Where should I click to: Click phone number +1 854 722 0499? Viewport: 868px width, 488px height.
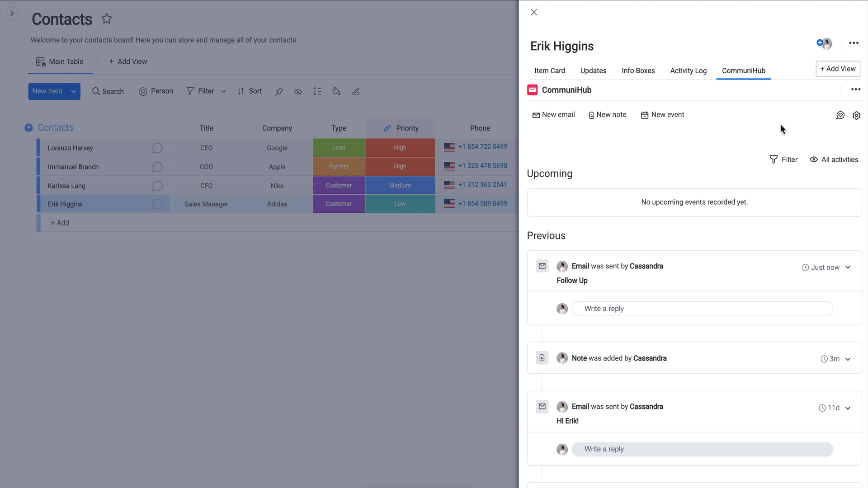point(482,147)
